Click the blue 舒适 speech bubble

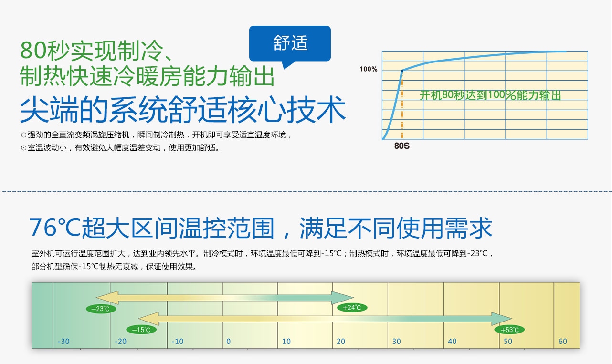coord(290,43)
